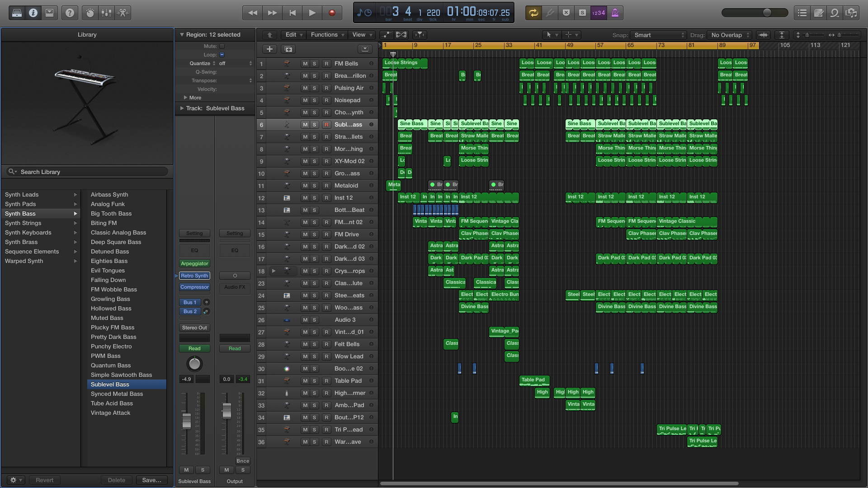Image resolution: width=868 pixels, height=488 pixels.
Task: Click the Retro Synth instrument slot
Action: click(194, 276)
